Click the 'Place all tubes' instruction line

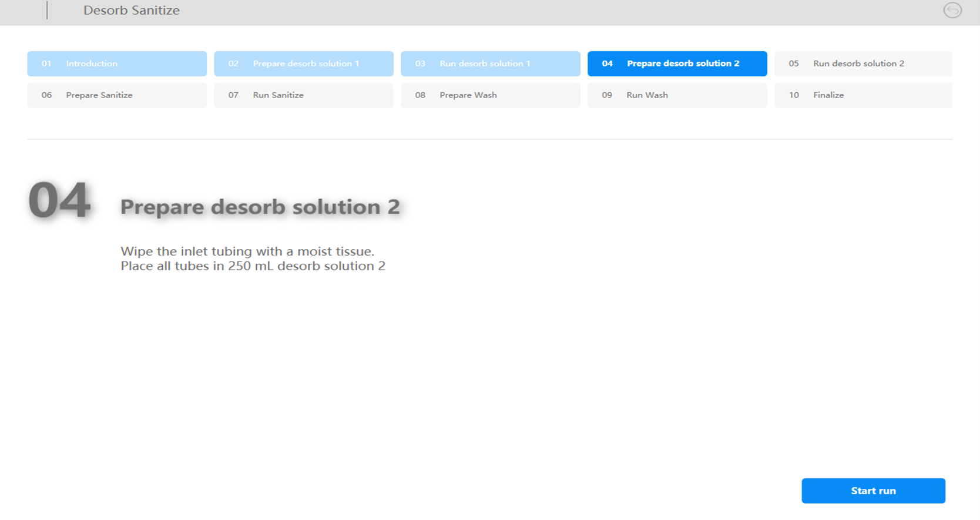tap(253, 266)
